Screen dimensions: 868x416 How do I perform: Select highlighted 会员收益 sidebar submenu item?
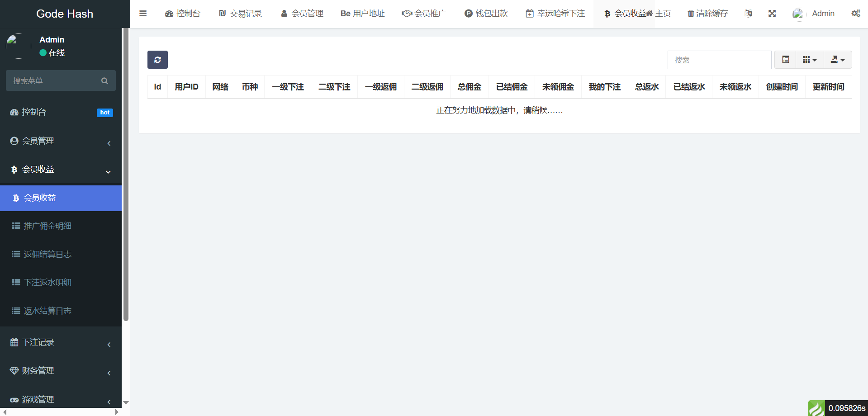(61, 198)
